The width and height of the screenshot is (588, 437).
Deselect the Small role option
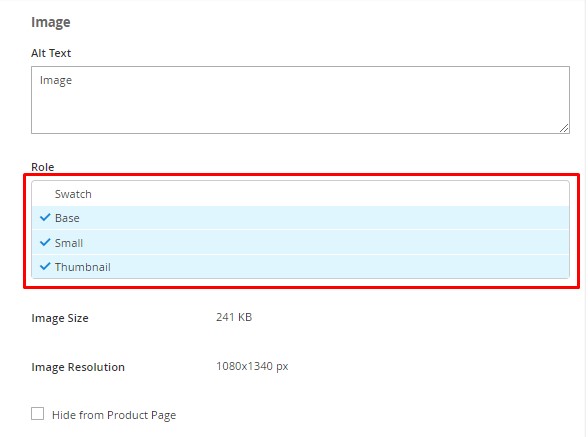click(300, 243)
